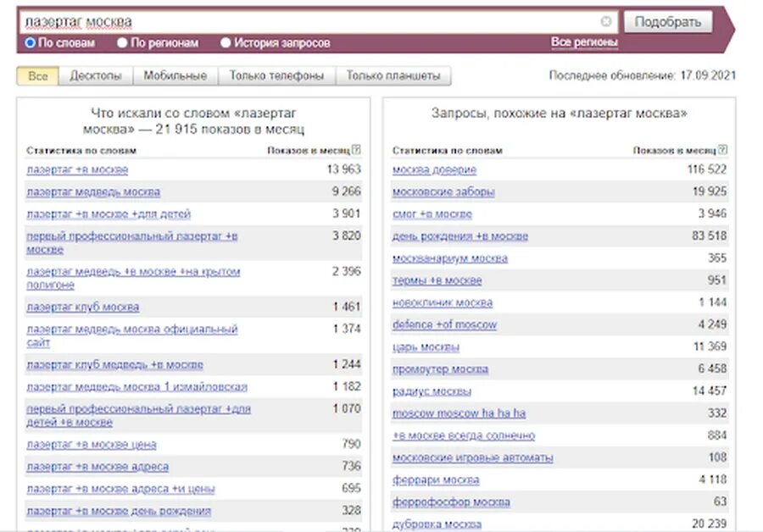The height and width of the screenshot is (532, 763).
Task: Open the феррофосфор москва query link
Action: [451, 502]
